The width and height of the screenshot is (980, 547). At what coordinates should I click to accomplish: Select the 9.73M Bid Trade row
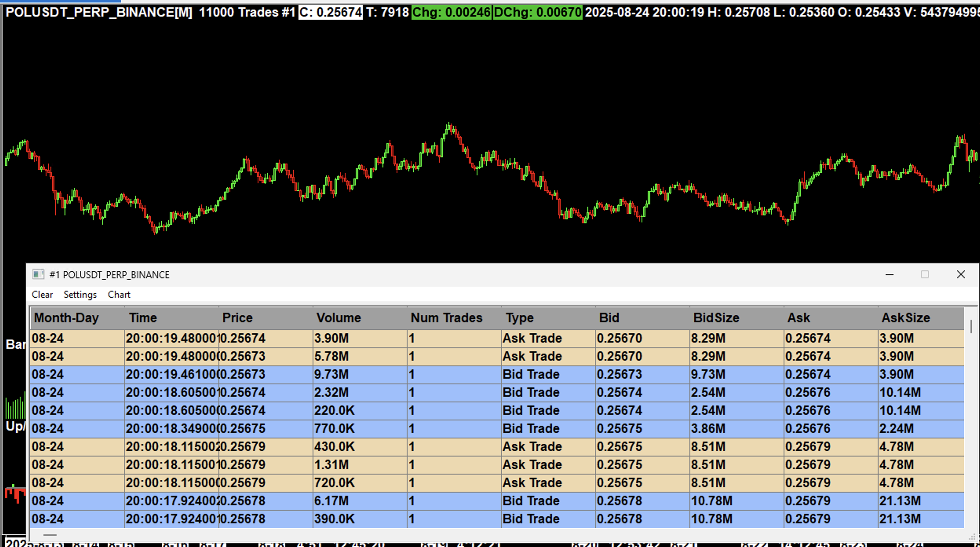pyautogui.click(x=331, y=374)
